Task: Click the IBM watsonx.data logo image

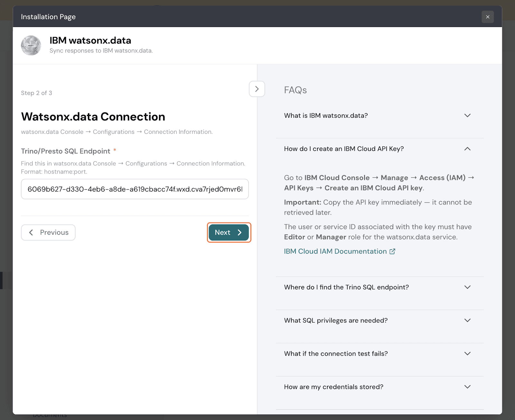Action: click(x=31, y=45)
